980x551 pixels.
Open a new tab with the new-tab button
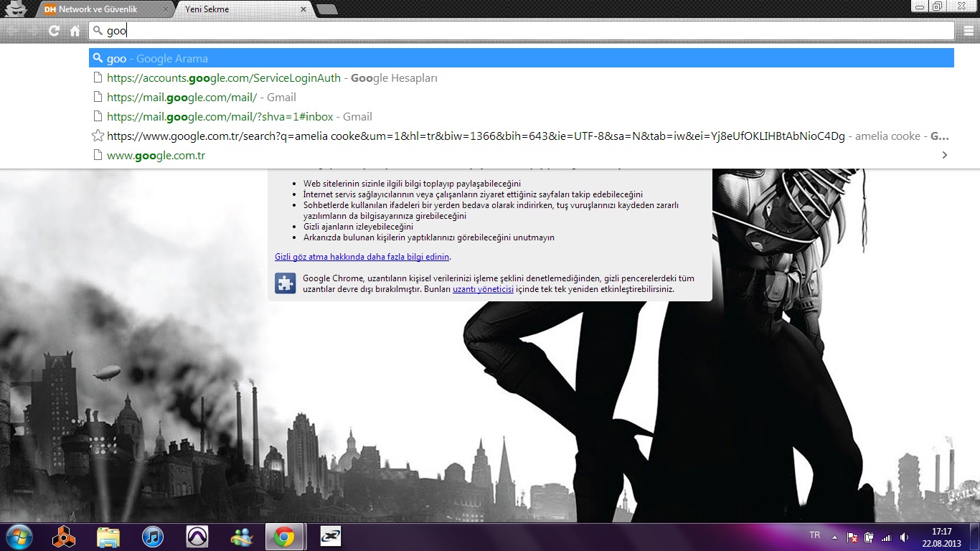tap(327, 9)
